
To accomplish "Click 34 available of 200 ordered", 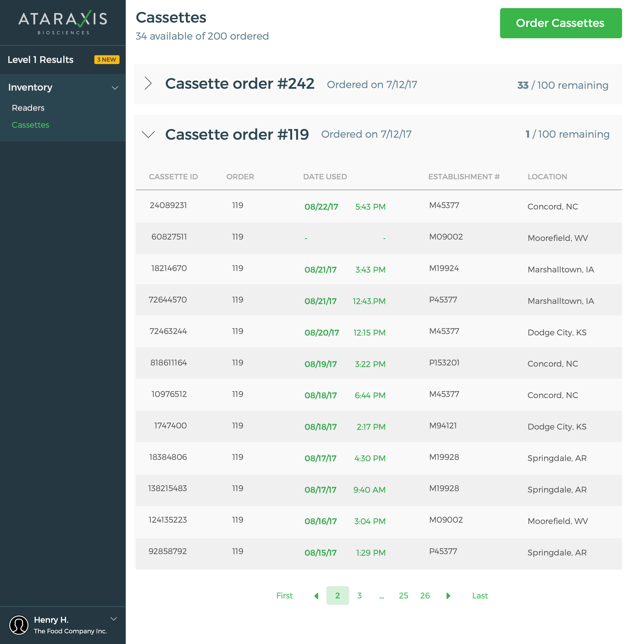I will pyautogui.click(x=202, y=36).
